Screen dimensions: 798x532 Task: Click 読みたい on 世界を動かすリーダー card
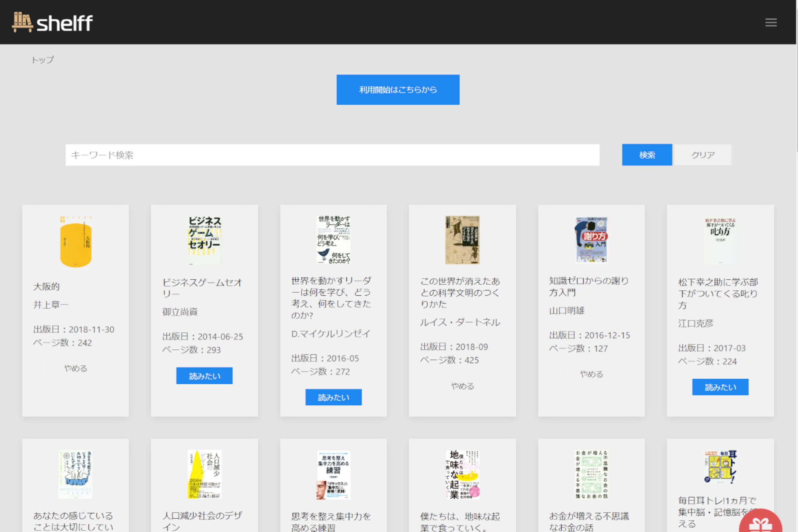(333, 397)
